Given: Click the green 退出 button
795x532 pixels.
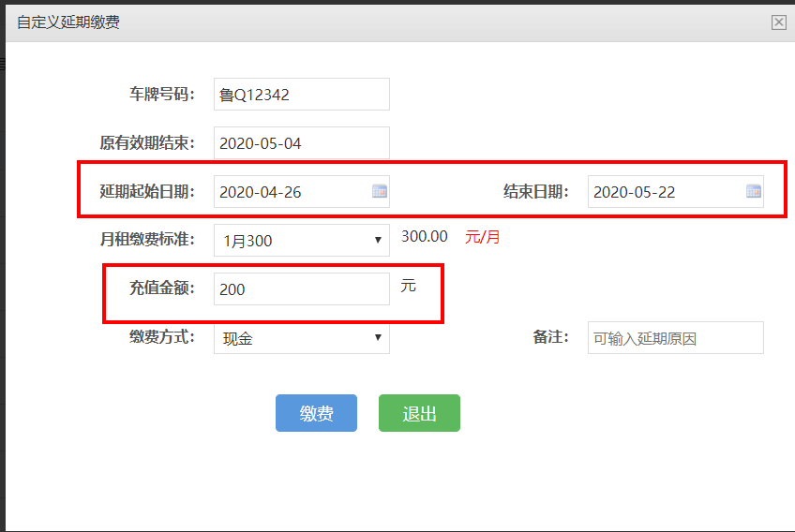Looking at the screenshot, I should pos(419,413).
